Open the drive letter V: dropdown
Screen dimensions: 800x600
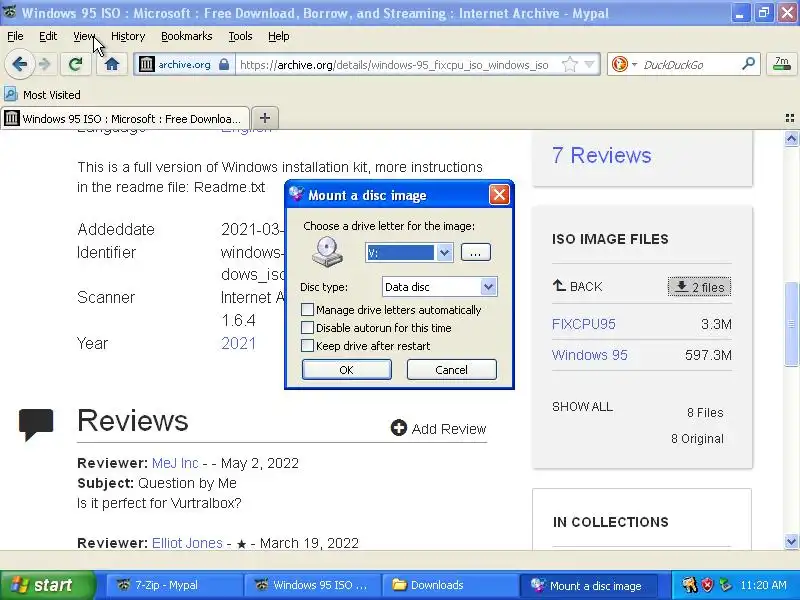point(444,253)
